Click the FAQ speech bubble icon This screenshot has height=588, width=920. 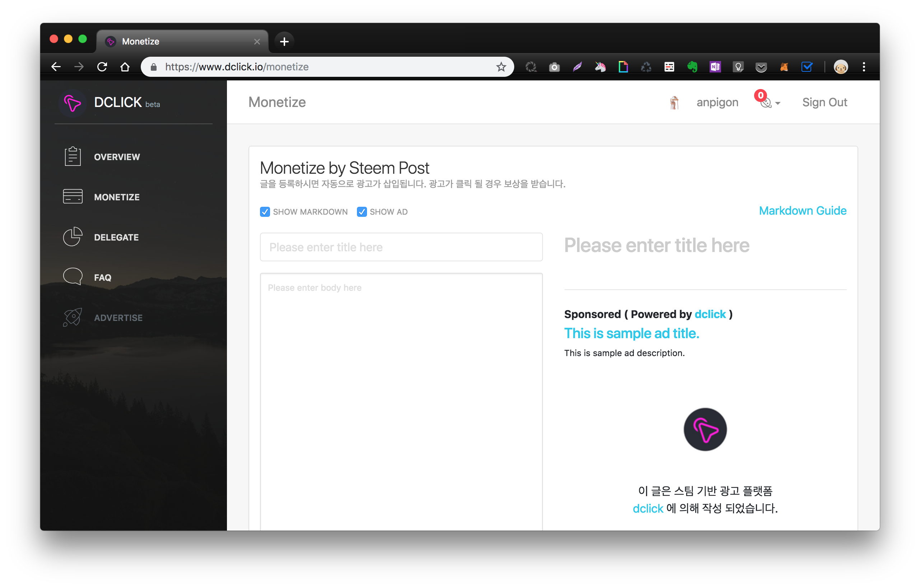click(73, 277)
